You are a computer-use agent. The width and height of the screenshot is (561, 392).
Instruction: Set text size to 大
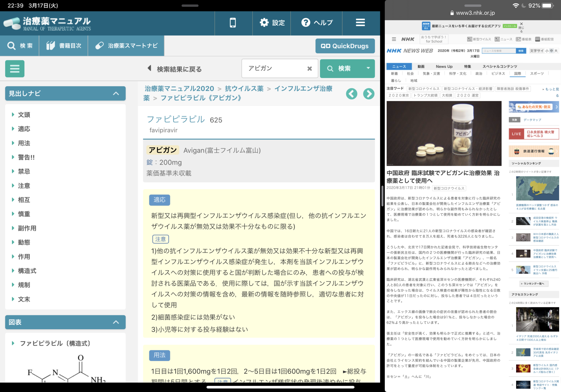pyautogui.click(x=556, y=51)
